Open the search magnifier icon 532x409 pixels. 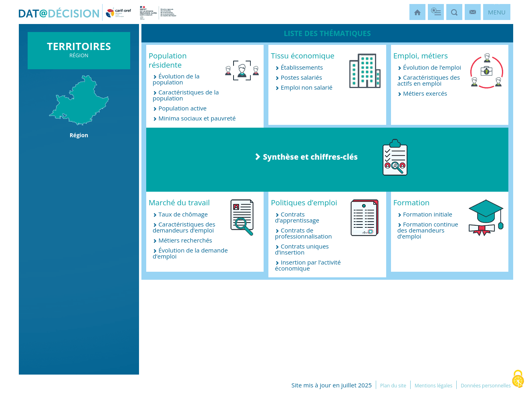click(454, 12)
